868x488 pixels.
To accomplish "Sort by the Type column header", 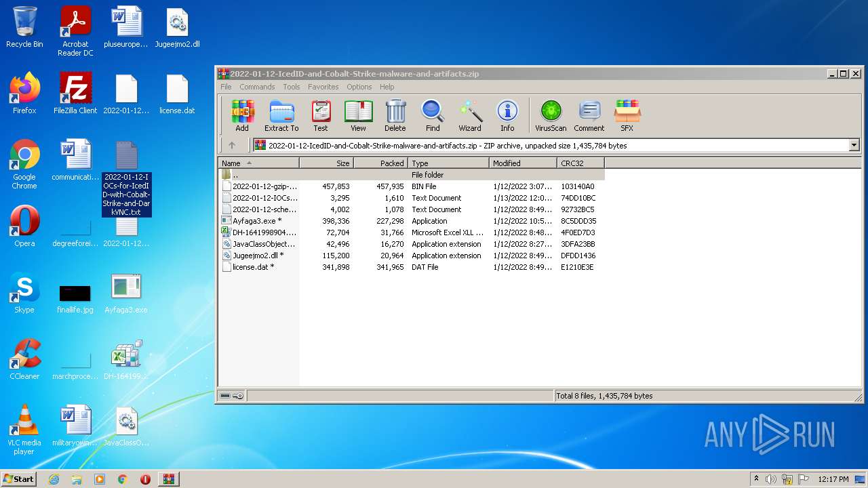I will tap(449, 163).
